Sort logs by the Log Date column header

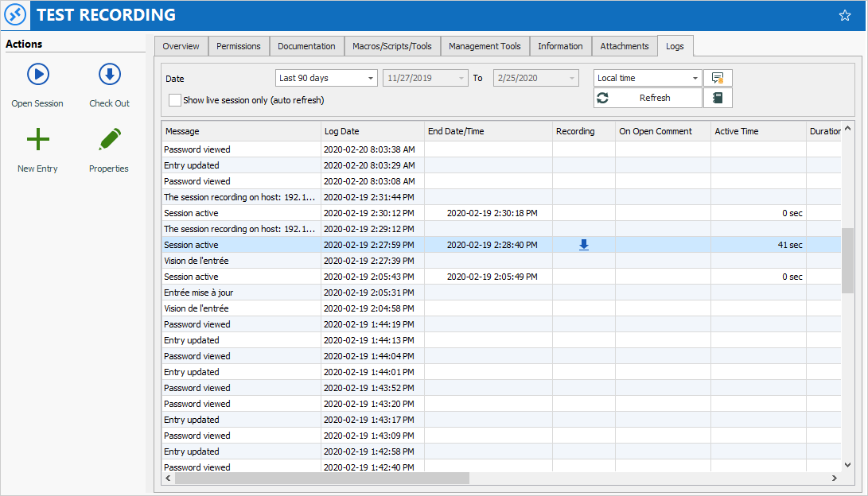(372, 131)
